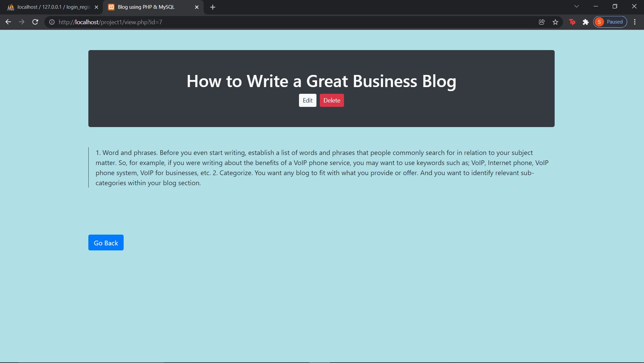Click the blog post paragraph text

point(322,168)
